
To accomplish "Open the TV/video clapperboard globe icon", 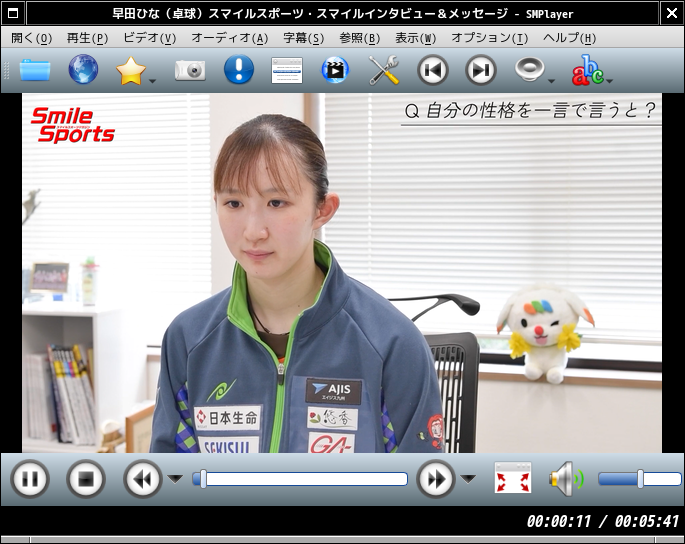I will click(335, 69).
